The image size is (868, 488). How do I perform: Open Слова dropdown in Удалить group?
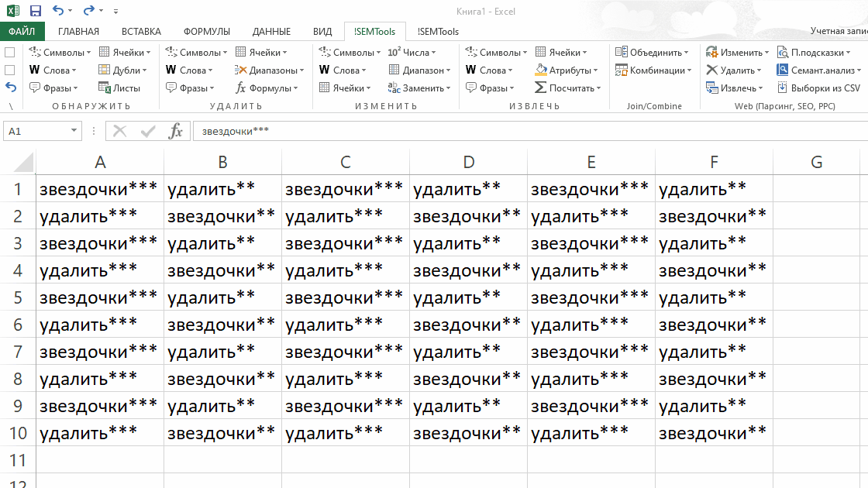pyautogui.click(x=189, y=70)
